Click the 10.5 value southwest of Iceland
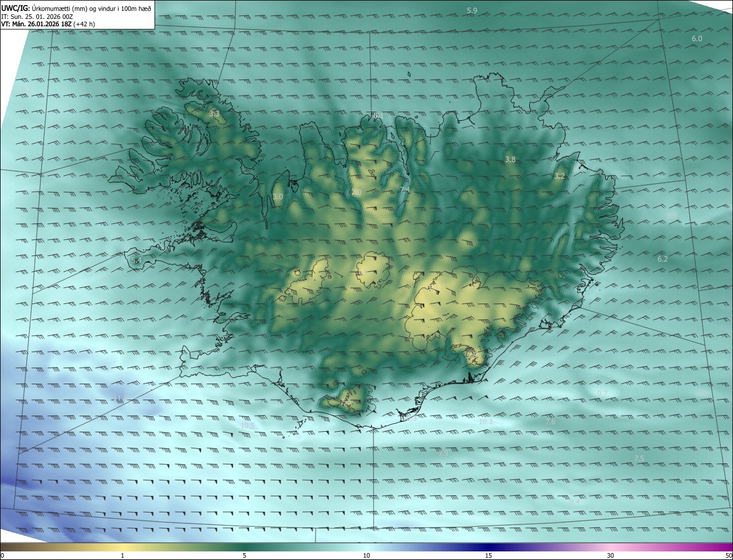Viewport: 733px width, 560px height. (247, 426)
